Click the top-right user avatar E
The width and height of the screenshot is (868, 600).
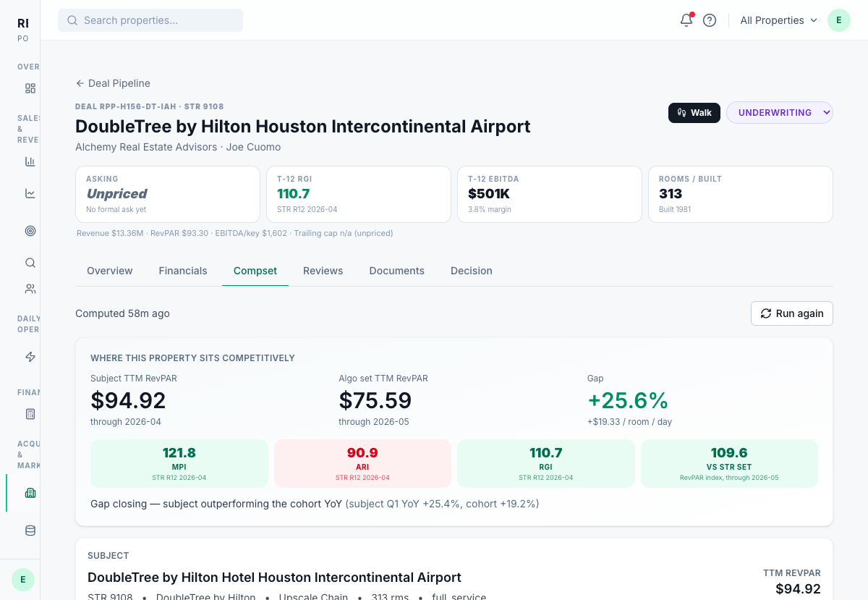[x=839, y=20]
